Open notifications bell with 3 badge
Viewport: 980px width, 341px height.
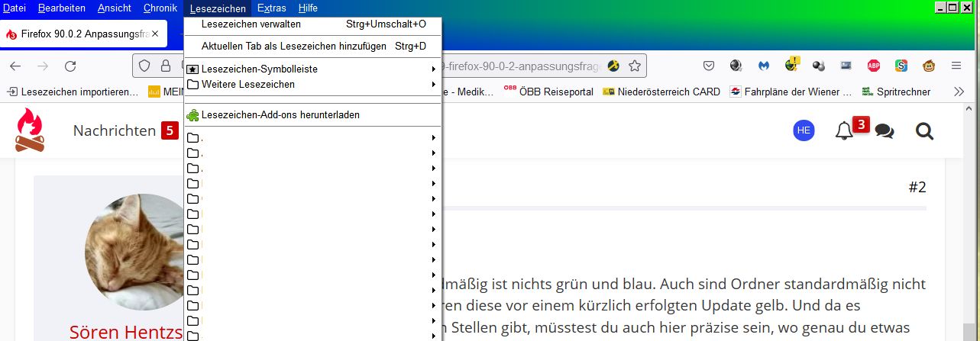pos(845,130)
